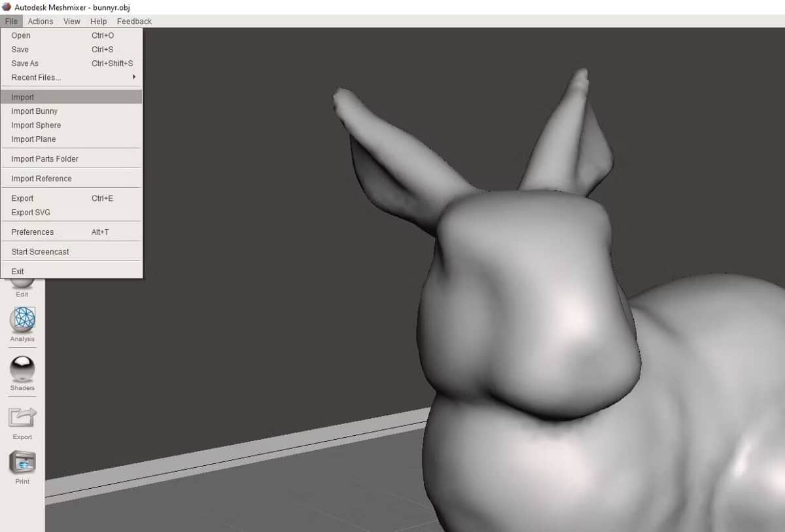Select the Edit tool icon
This screenshot has height=532, width=785.
point(22,283)
